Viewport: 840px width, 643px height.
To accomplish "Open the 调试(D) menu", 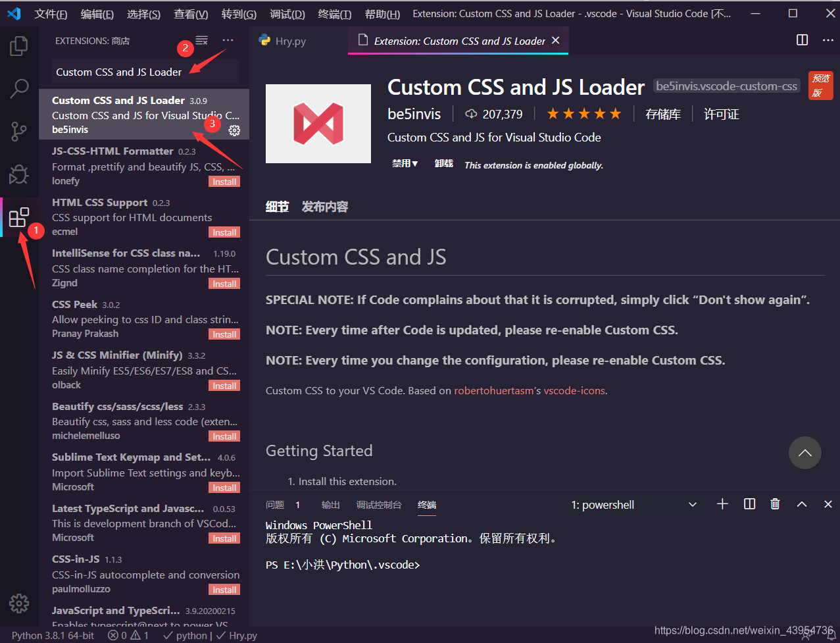I will click(287, 14).
